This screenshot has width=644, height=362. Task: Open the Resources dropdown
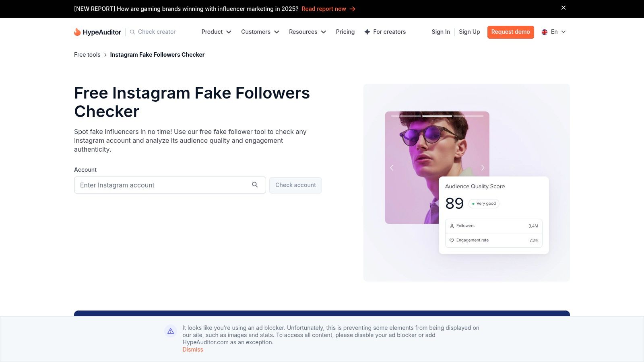pos(307,32)
